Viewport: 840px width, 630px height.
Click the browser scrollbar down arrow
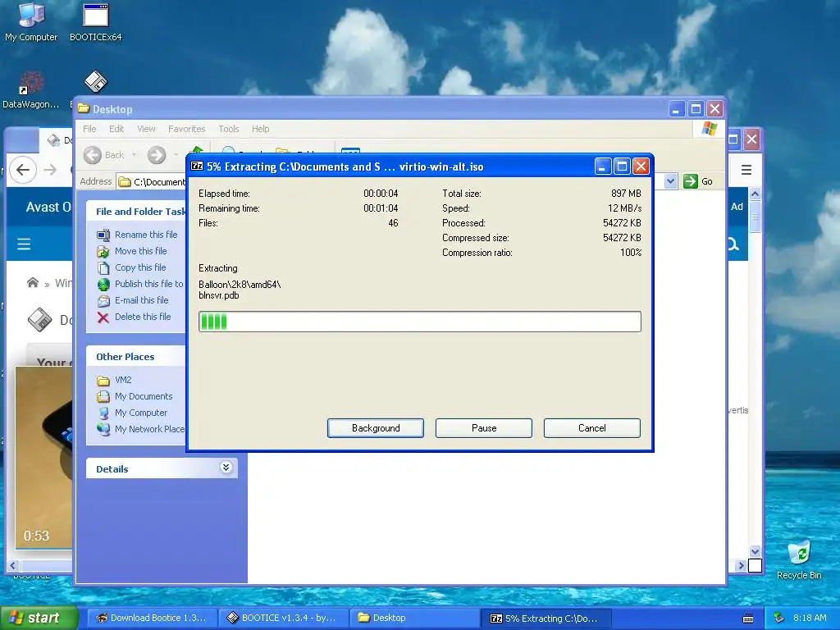click(755, 550)
